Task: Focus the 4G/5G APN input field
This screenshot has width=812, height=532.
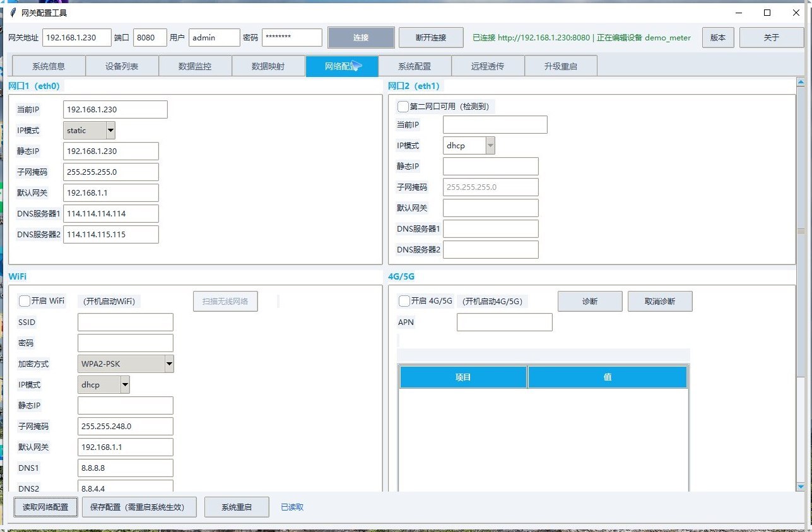Action: pos(505,322)
